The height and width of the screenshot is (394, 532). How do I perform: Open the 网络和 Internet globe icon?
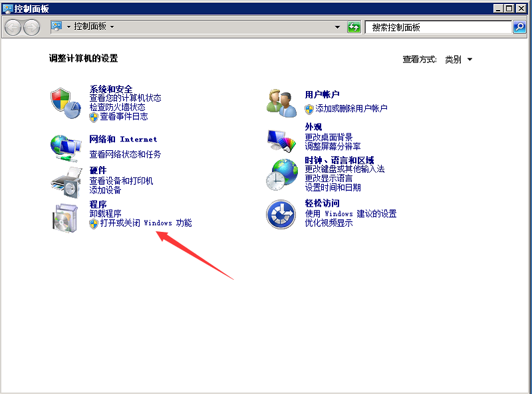tap(66, 149)
